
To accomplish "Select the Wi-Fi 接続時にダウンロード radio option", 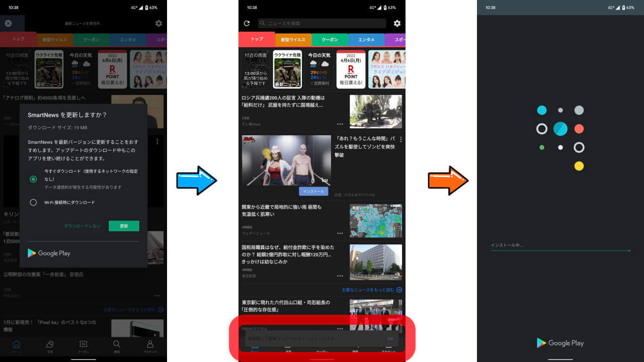I will click(33, 203).
